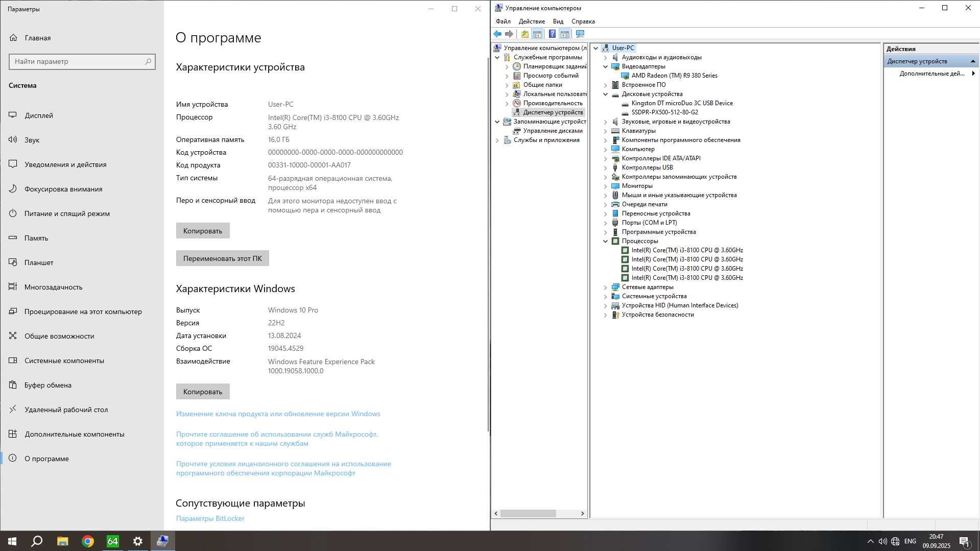Image resolution: width=980 pixels, height=551 pixels.
Task: Click inside the Найти параметр search field
Action: coord(82,61)
